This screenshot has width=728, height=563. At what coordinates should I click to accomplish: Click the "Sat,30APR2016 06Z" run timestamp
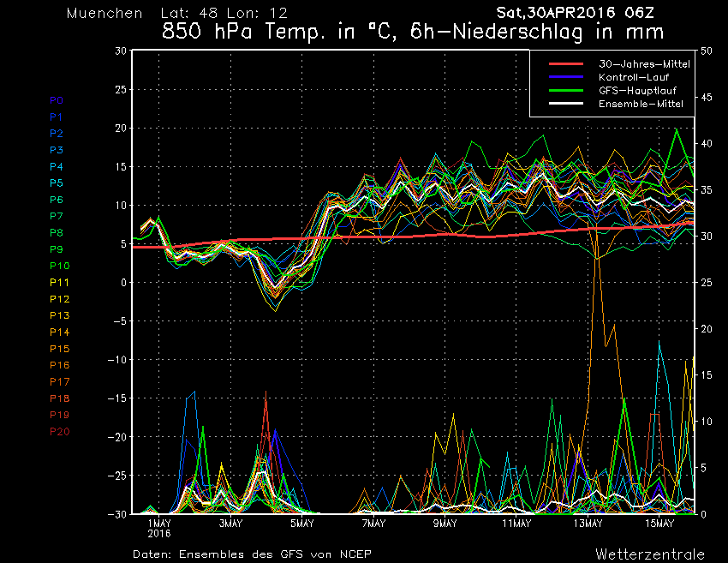pyautogui.click(x=576, y=13)
